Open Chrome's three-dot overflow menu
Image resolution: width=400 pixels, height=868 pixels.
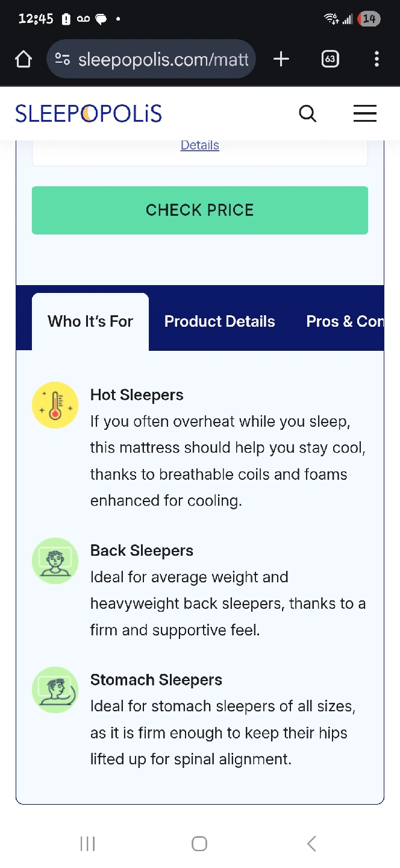[x=377, y=59]
